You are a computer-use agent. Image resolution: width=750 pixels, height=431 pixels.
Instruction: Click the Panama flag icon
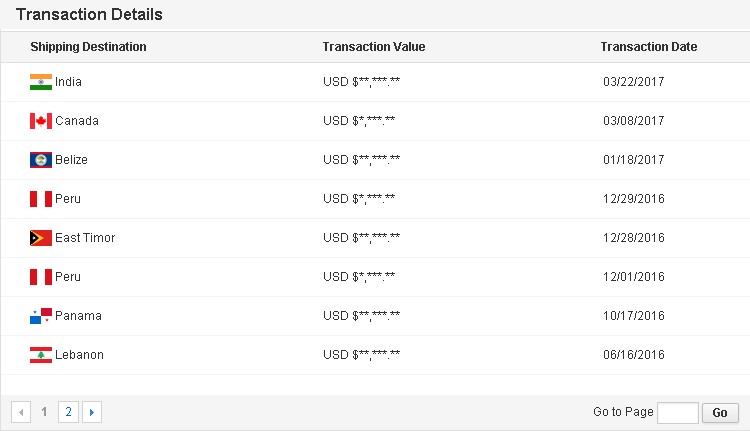pos(40,316)
